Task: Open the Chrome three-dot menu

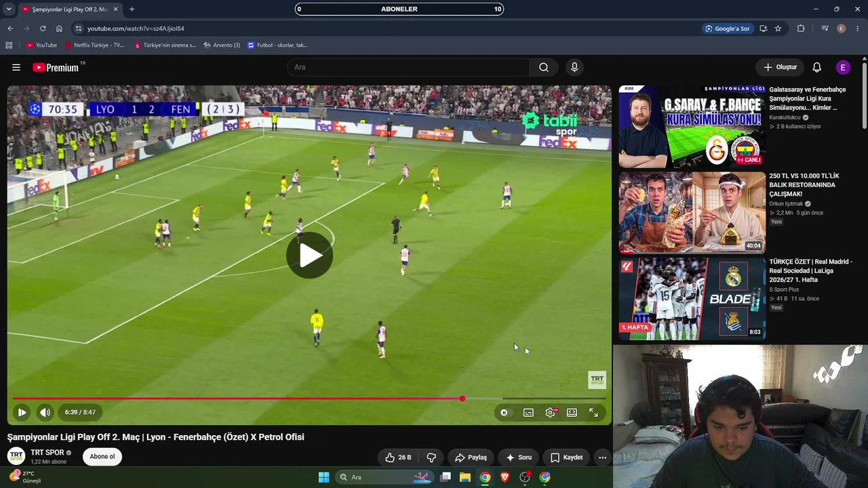Action: [858, 28]
